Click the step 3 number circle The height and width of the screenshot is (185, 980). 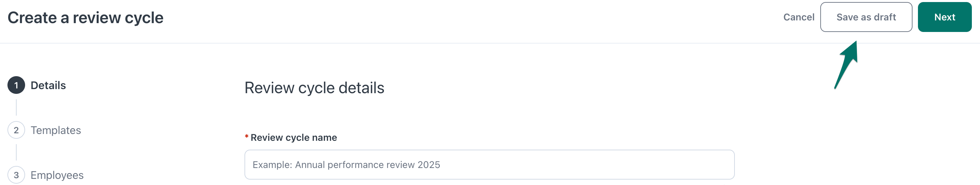(x=16, y=175)
